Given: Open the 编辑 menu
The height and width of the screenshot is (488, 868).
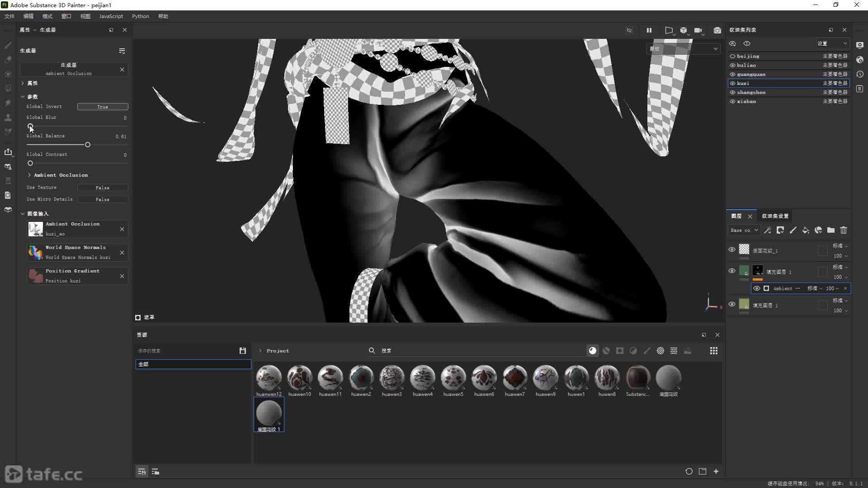Looking at the screenshot, I should [28, 16].
